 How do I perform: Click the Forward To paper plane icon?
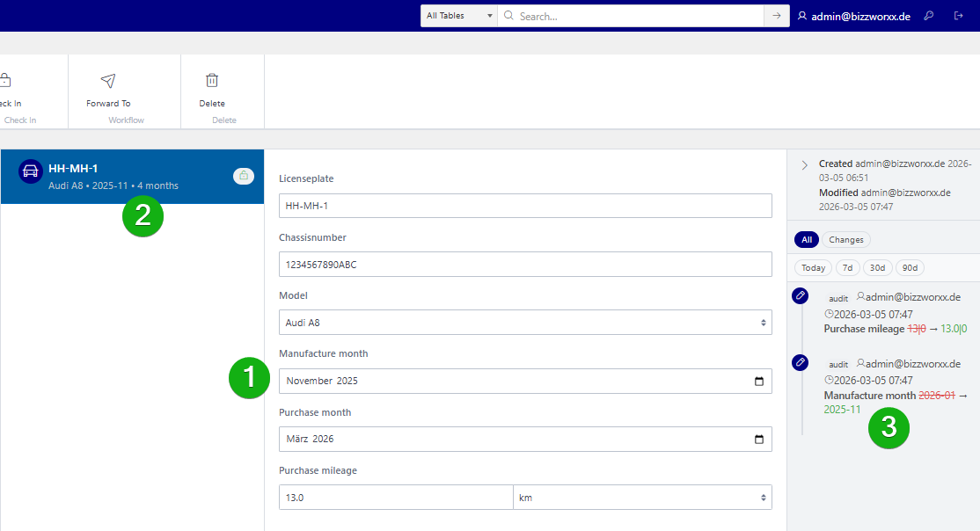pos(108,81)
